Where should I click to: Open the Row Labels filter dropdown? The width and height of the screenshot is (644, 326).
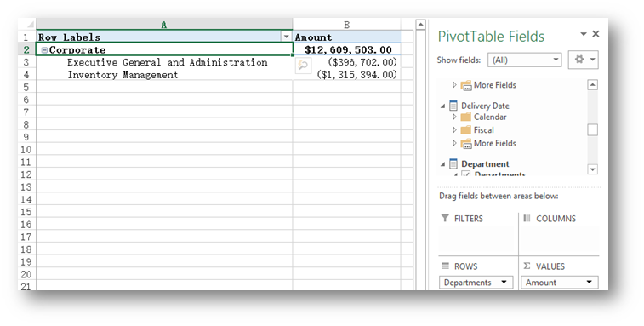(286, 37)
